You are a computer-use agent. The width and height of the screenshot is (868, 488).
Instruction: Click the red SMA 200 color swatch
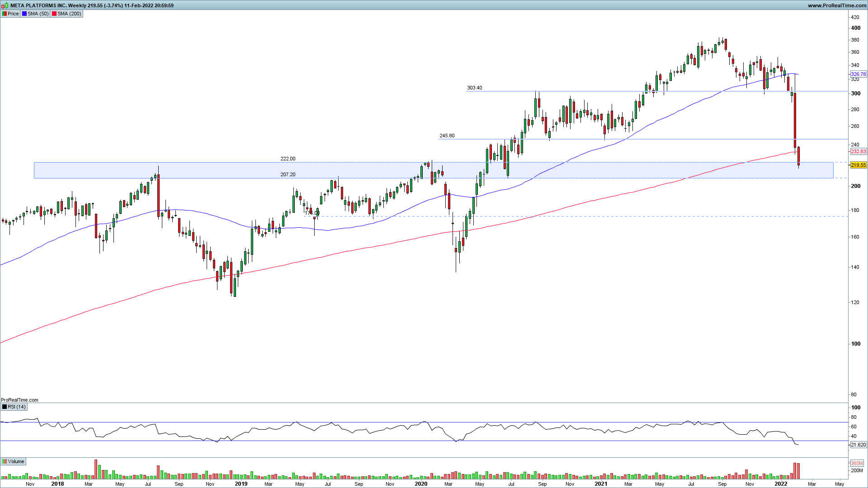(x=54, y=14)
